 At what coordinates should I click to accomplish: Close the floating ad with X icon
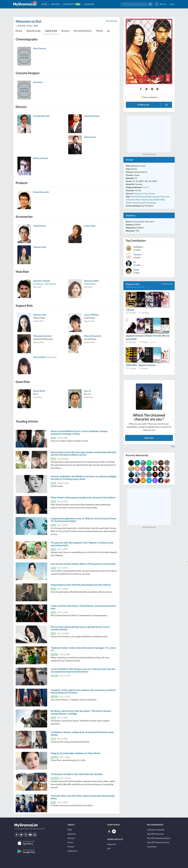pyautogui.click(x=186, y=562)
